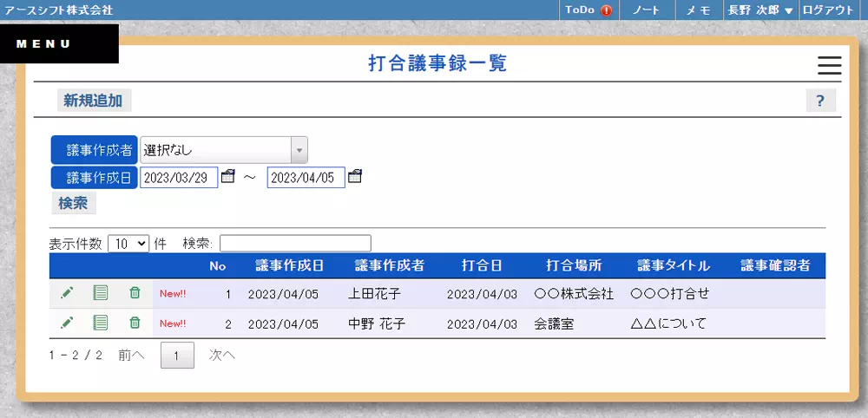Select page 1 pagination button

click(x=177, y=356)
